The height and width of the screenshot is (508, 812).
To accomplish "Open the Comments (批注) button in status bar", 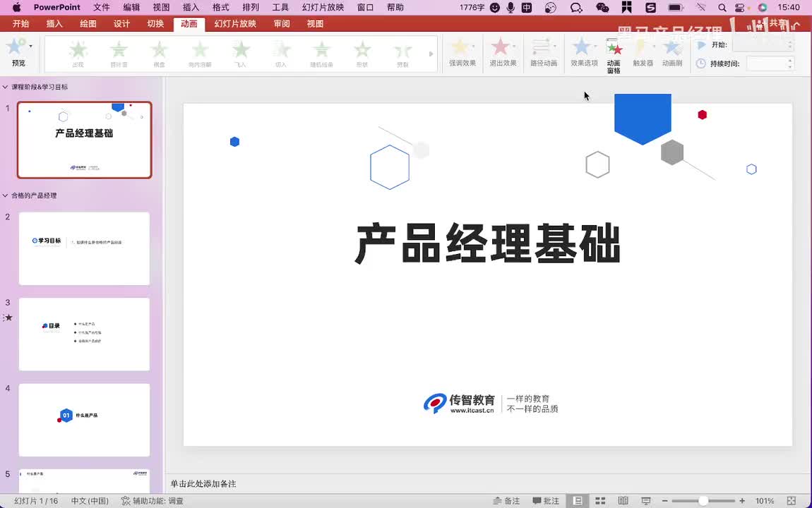I will click(546, 501).
